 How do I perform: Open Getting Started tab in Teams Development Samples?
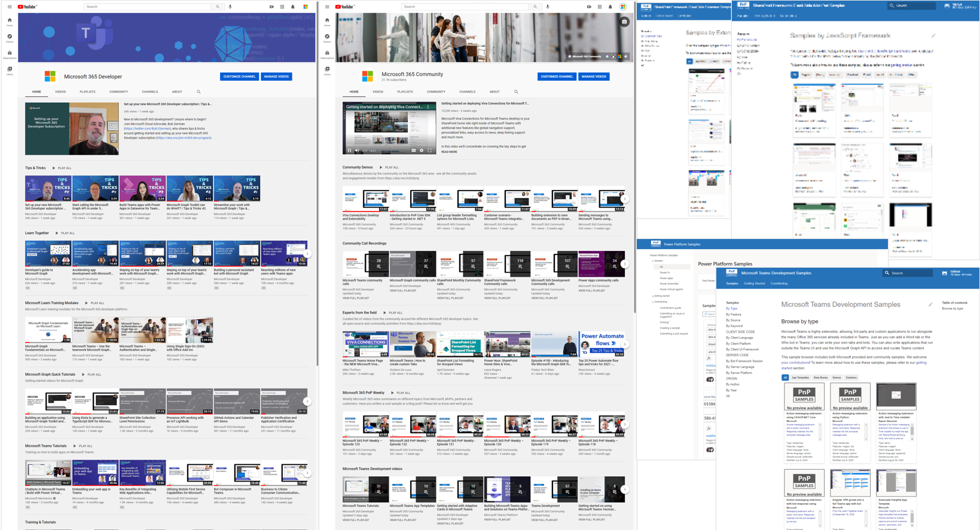point(754,283)
